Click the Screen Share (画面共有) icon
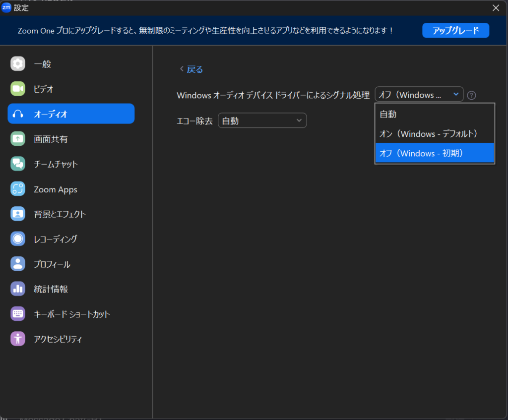The height and width of the screenshot is (420, 508). (18, 139)
